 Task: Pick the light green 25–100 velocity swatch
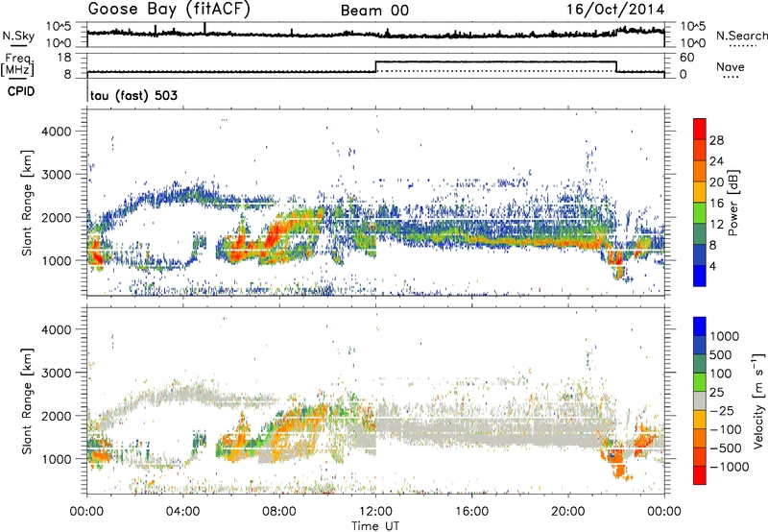(700, 382)
